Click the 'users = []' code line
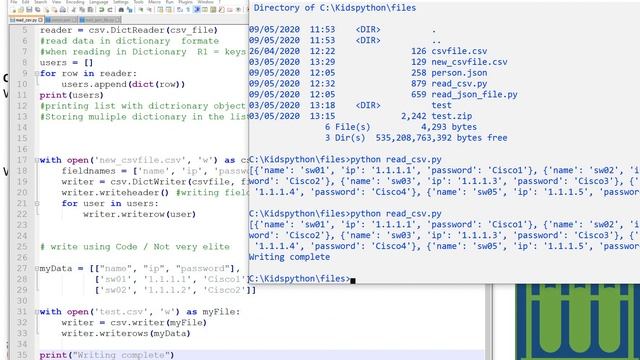The image size is (640, 360). pyautogui.click(x=67, y=63)
